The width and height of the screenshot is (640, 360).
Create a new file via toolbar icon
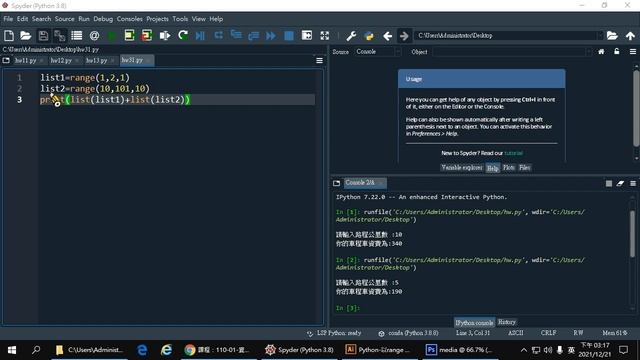pyautogui.click(x=9, y=36)
